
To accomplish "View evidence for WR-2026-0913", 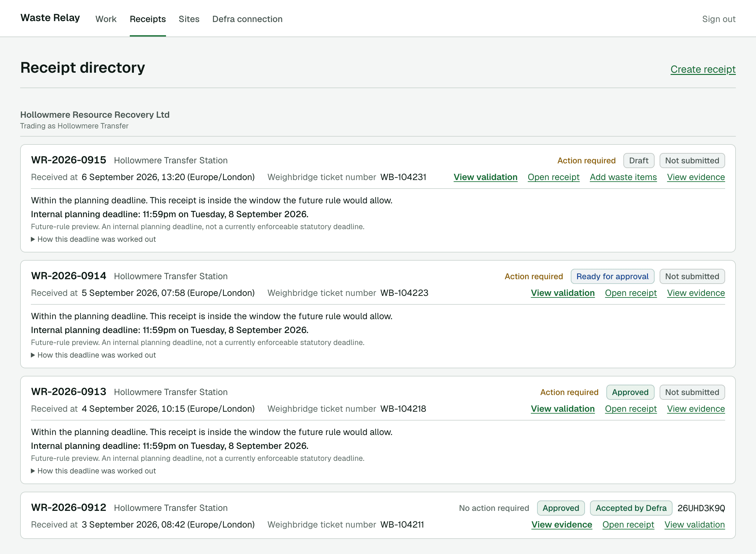I will (x=696, y=409).
